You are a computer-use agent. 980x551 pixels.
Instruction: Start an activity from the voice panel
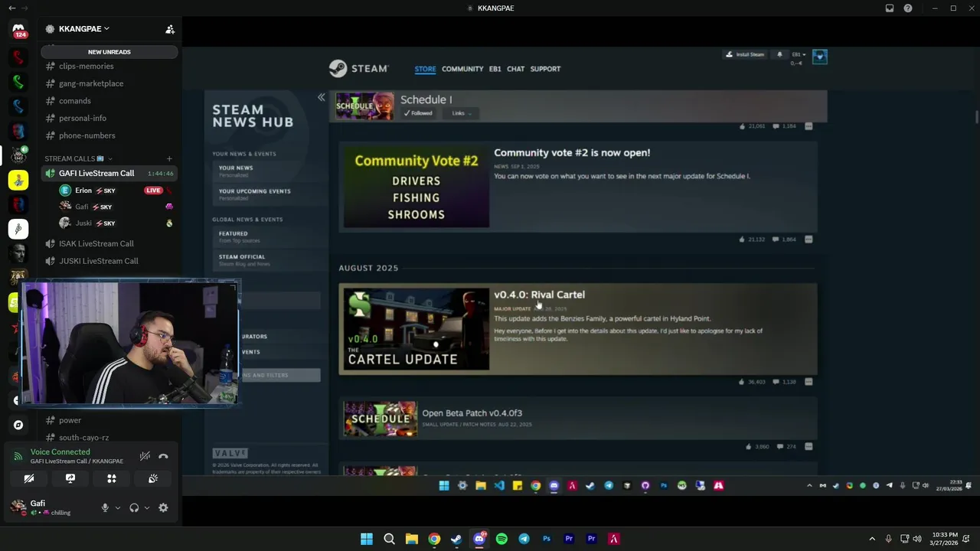112,478
